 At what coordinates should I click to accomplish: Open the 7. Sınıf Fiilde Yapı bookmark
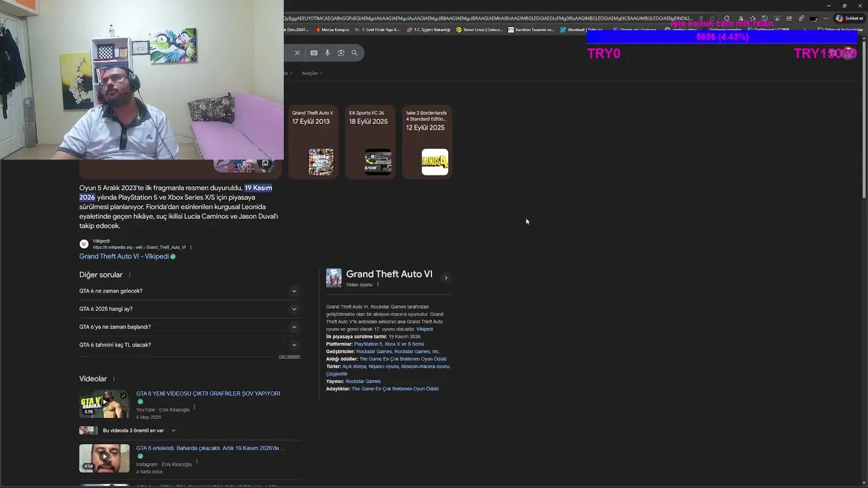click(x=377, y=30)
